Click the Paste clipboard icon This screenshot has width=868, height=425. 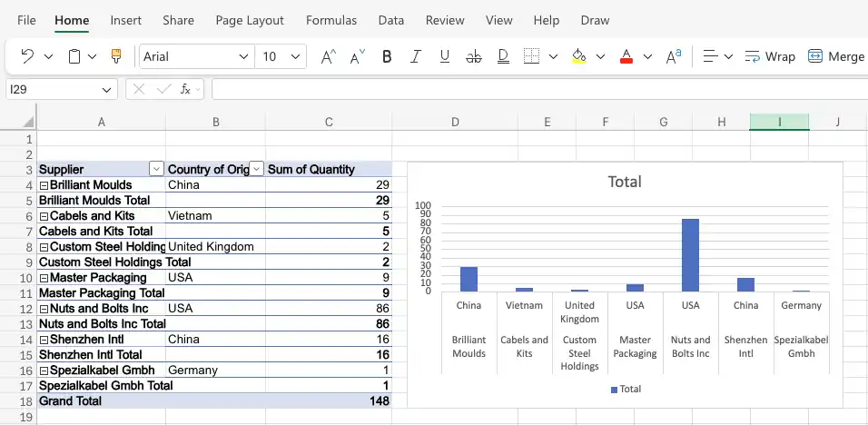[74, 56]
